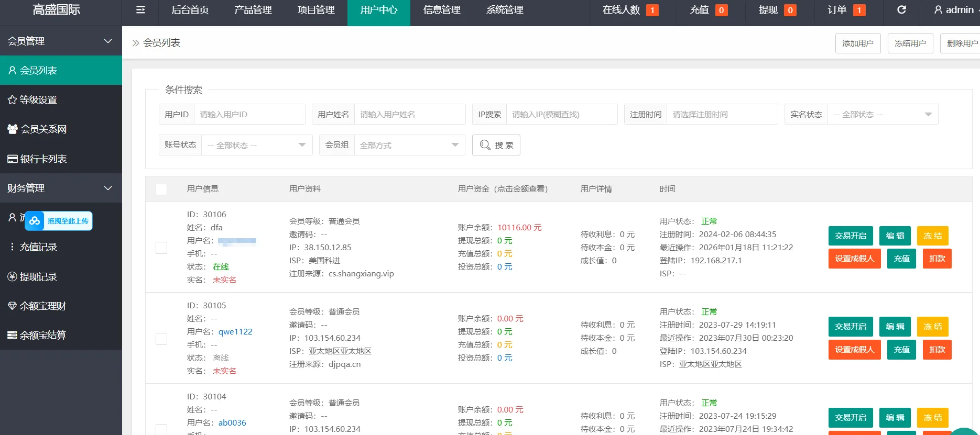Click the 添加用户 button
Image resolution: width=980 pixels, height=435 pixels.
[857, 43]
